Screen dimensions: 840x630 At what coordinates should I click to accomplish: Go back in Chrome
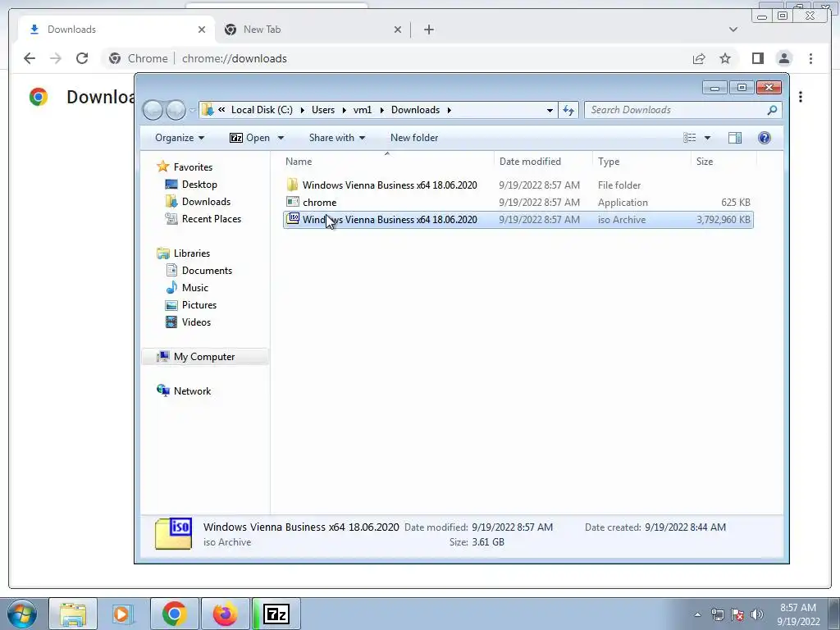click(30, 58)
